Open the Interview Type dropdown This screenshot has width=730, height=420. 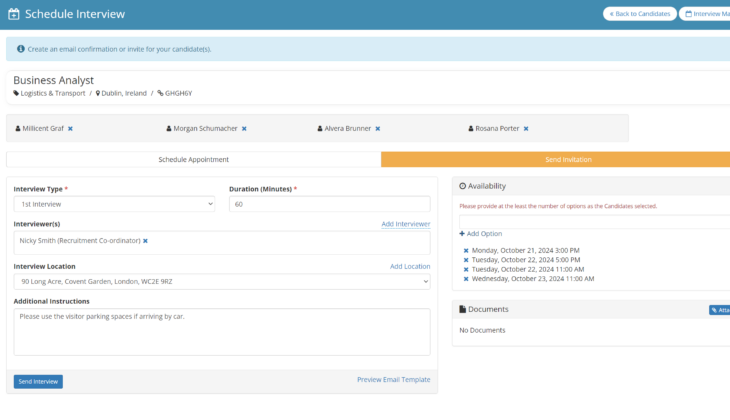(x=114, y=204)
